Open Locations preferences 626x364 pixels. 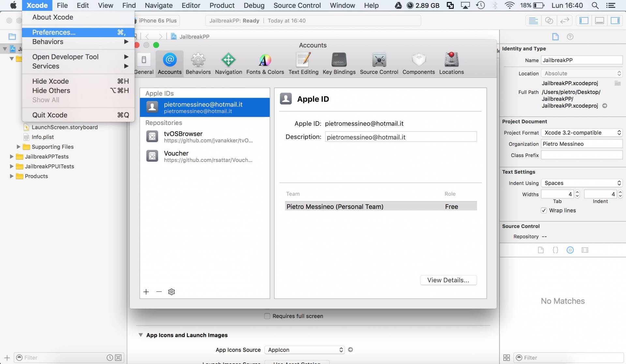tap(451, 64)
